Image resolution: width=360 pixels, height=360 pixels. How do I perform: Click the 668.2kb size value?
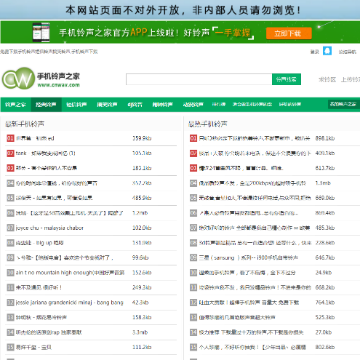pyautogui.click(x=325, y=287)
